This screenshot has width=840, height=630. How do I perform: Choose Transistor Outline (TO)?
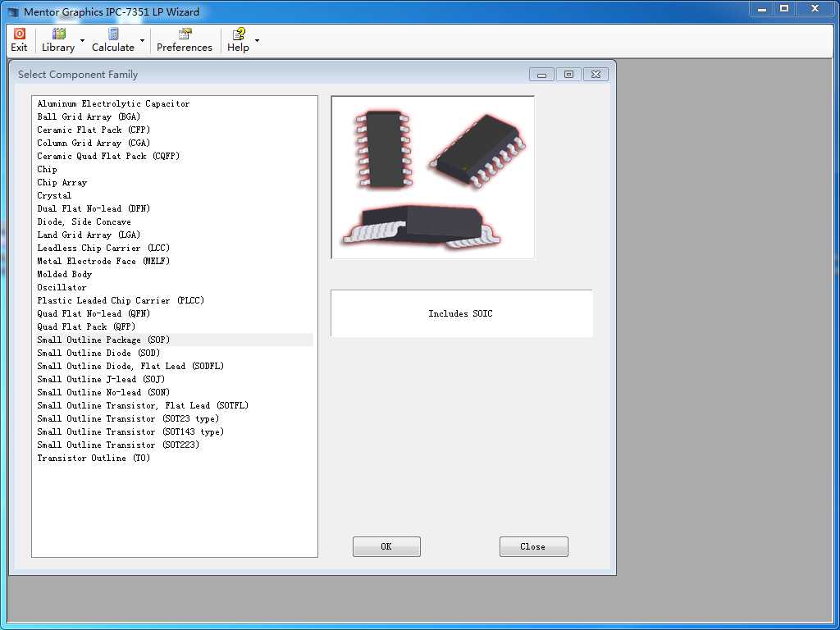(x=172, y=458)
